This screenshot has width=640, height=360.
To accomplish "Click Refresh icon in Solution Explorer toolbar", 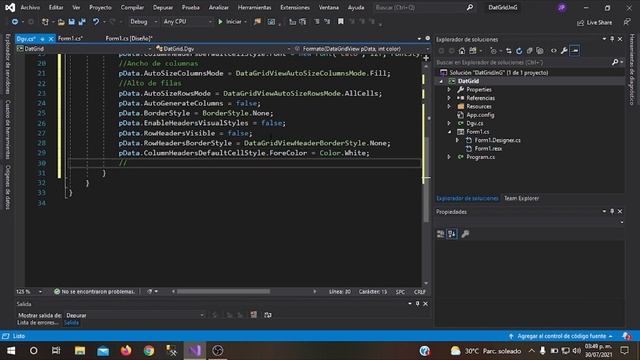I will tap(519, 51).
